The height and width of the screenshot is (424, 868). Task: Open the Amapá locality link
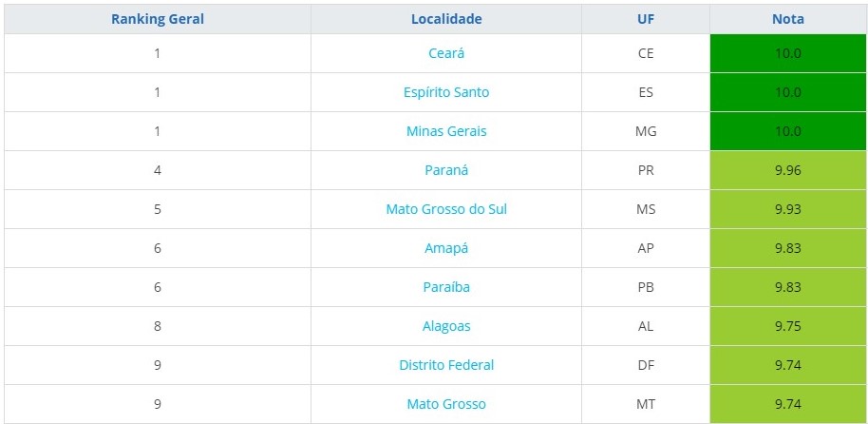(x=446, y=248)
